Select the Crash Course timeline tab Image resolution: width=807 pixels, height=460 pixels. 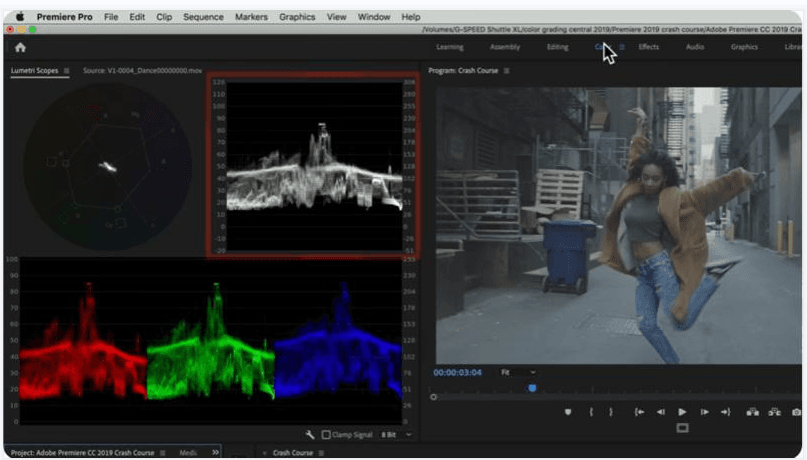coord(293,453)
